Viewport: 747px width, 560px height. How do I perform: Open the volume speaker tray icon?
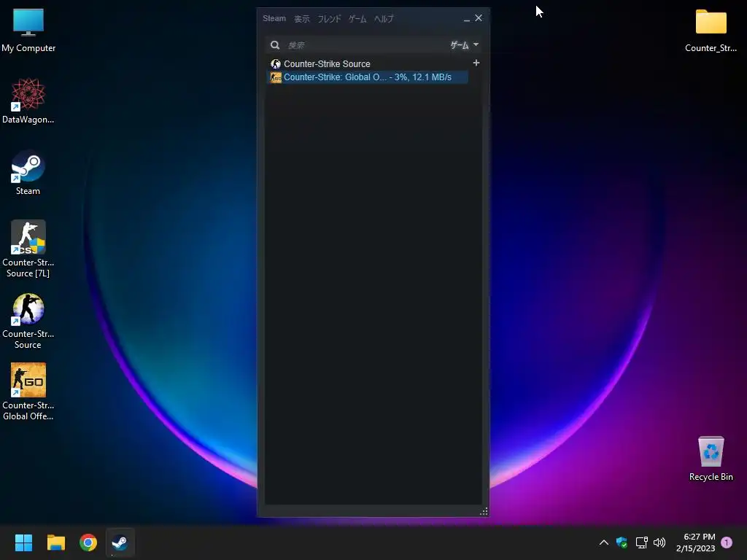pos(659,542)
